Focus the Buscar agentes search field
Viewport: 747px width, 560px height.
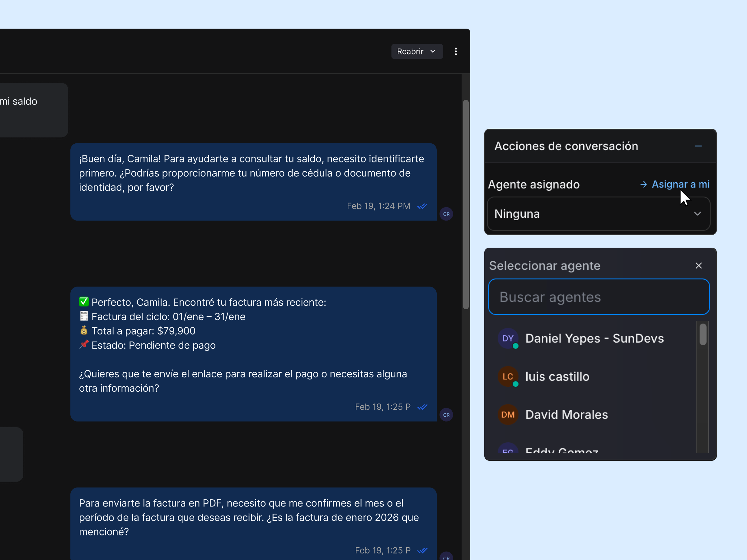point(599,297)
